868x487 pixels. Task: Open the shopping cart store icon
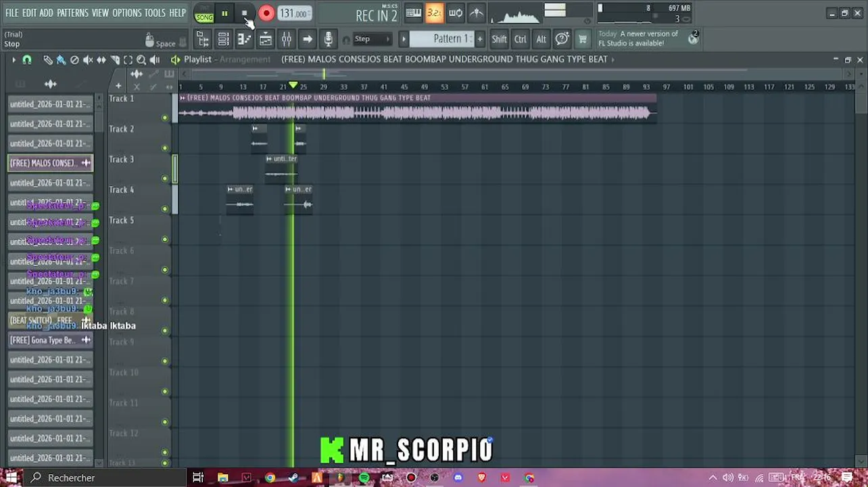[582, 39]
